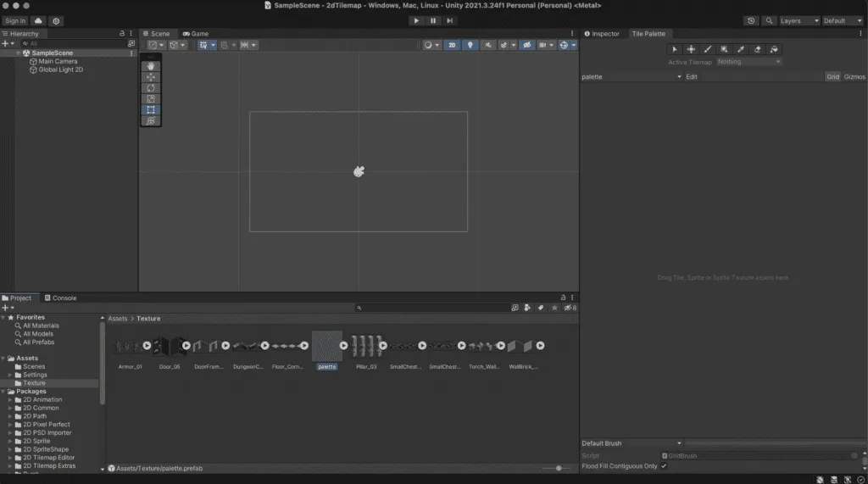
Task: Open the Active Tilemap dropdown
Action: click(749, 62)
